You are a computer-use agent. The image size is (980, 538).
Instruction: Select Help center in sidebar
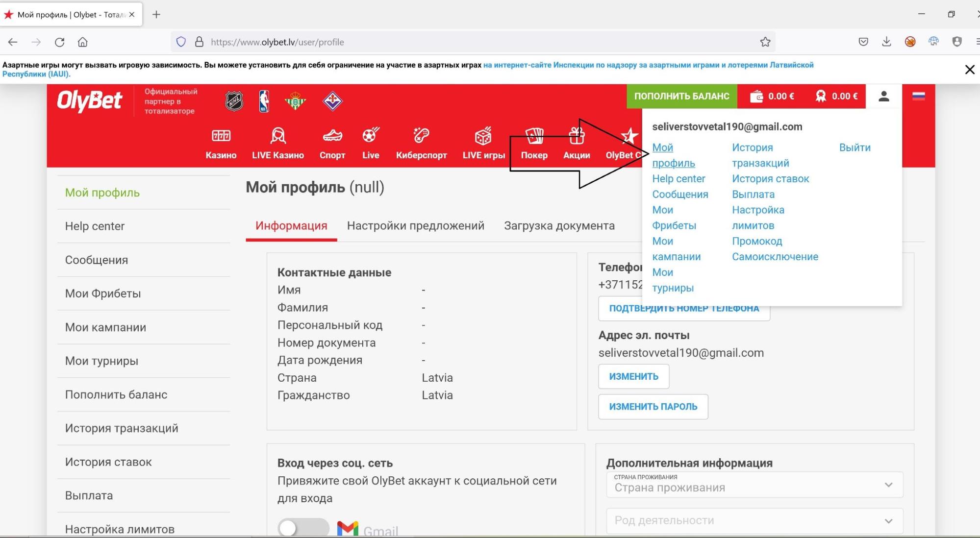pos(144,226)
